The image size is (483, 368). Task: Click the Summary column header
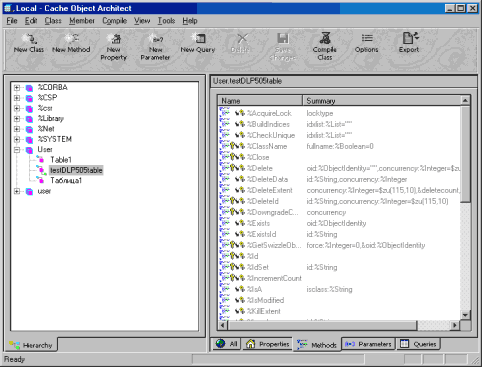(x=382, y=101)
